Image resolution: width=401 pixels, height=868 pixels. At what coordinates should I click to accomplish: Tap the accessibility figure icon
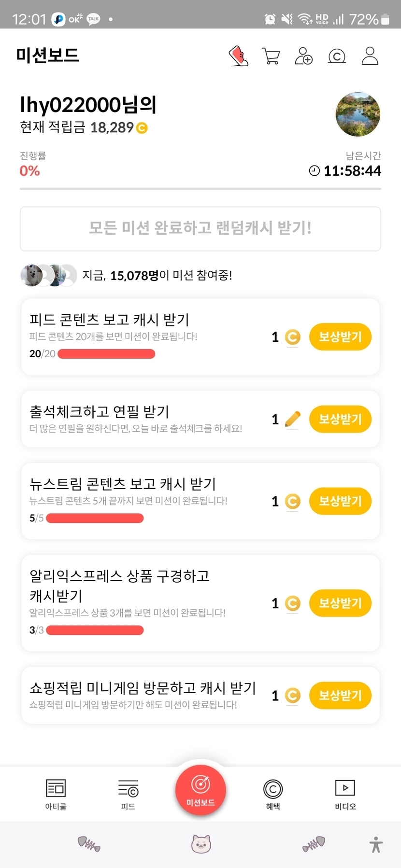pyautogui.click(x=376, y=845)
